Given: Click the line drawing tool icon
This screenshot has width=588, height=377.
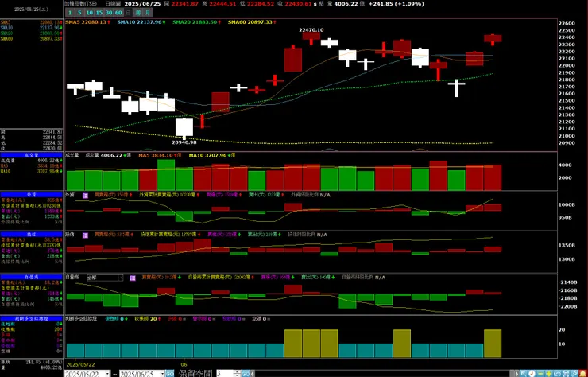Looking at the screenshot, I should coord(574,374).
